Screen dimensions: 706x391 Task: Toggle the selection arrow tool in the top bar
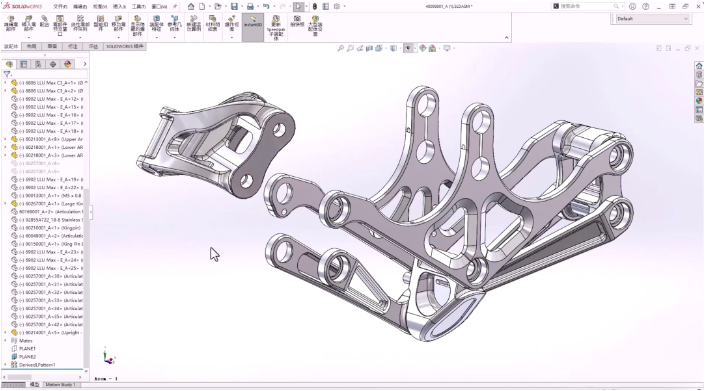tap(299, 6)
